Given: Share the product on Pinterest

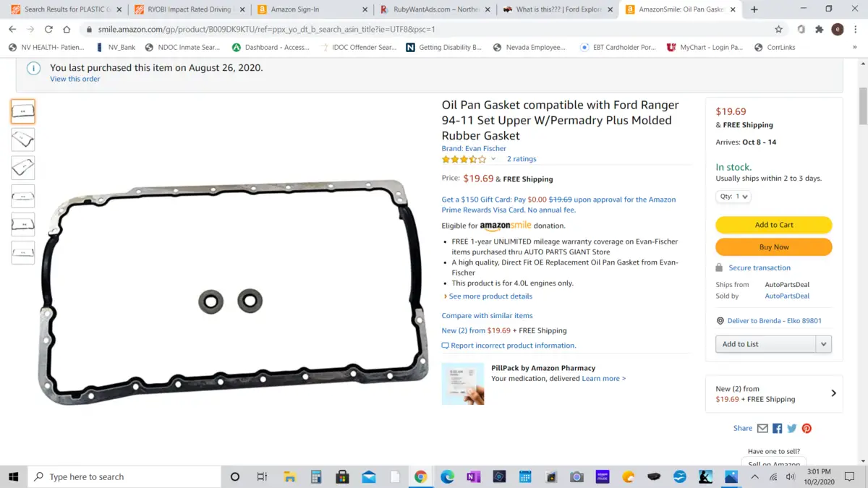Looking at the screenshot, I should click(807, 428).
